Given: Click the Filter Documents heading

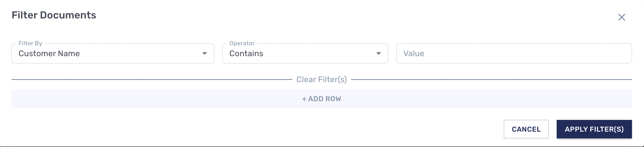Looking at the screenshot, I should point(54,15).
